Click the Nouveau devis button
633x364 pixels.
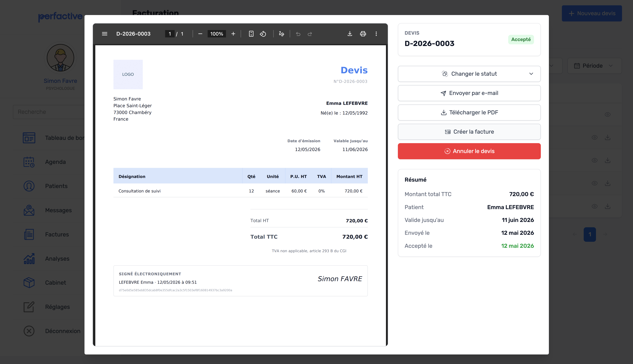point(592,13)
